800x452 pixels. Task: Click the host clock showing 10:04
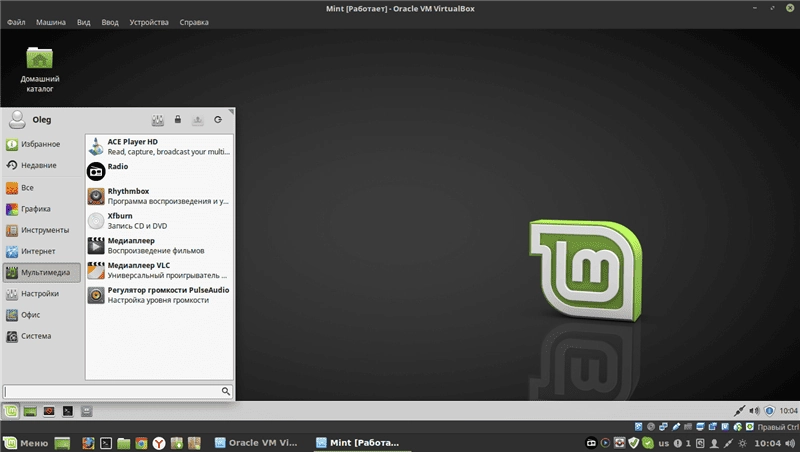pyautogui.click(x=768, y=443)
